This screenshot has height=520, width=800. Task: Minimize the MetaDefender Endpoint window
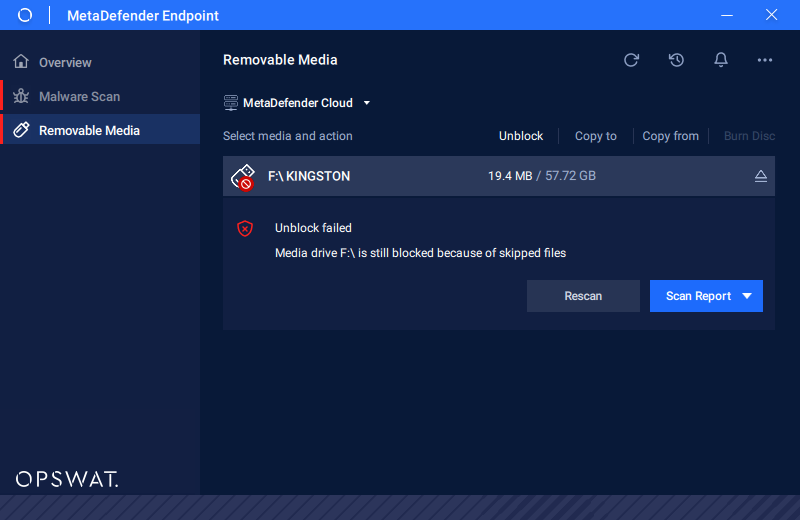pyautogui.click(x=727, y=15)
